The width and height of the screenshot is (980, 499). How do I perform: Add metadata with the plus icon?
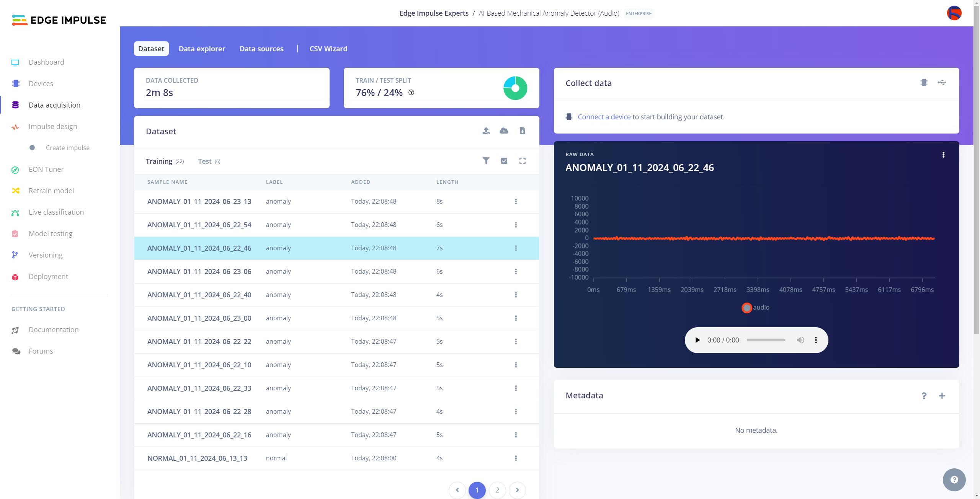tap(942, 396)
